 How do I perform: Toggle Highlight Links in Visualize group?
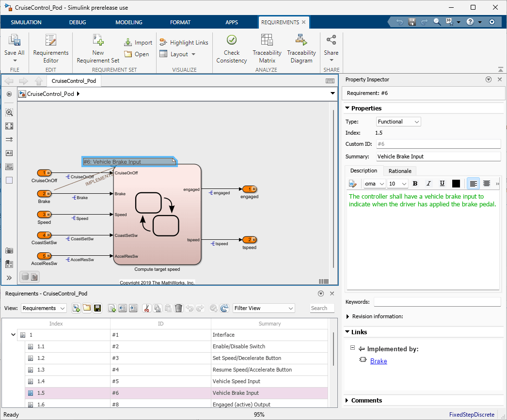[184, 43]
